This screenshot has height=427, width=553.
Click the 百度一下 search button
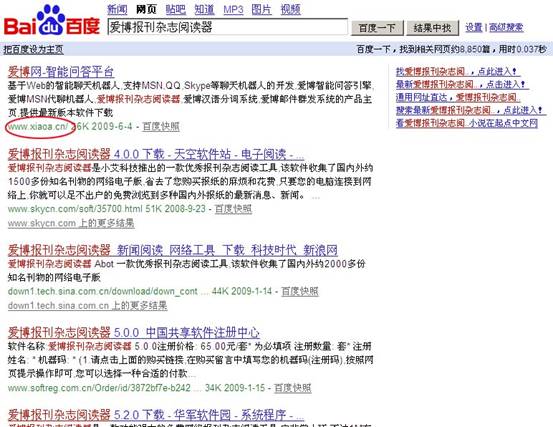click(377, 28)
